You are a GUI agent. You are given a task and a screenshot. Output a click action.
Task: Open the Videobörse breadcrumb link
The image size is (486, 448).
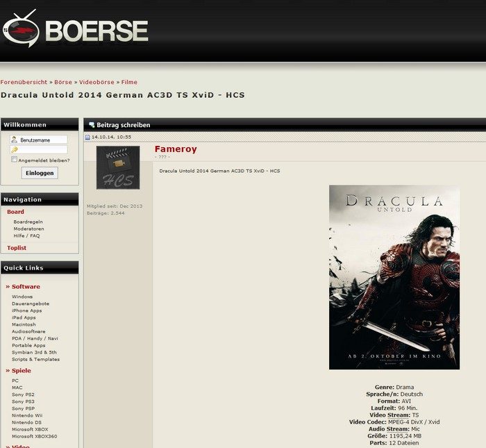97,82
